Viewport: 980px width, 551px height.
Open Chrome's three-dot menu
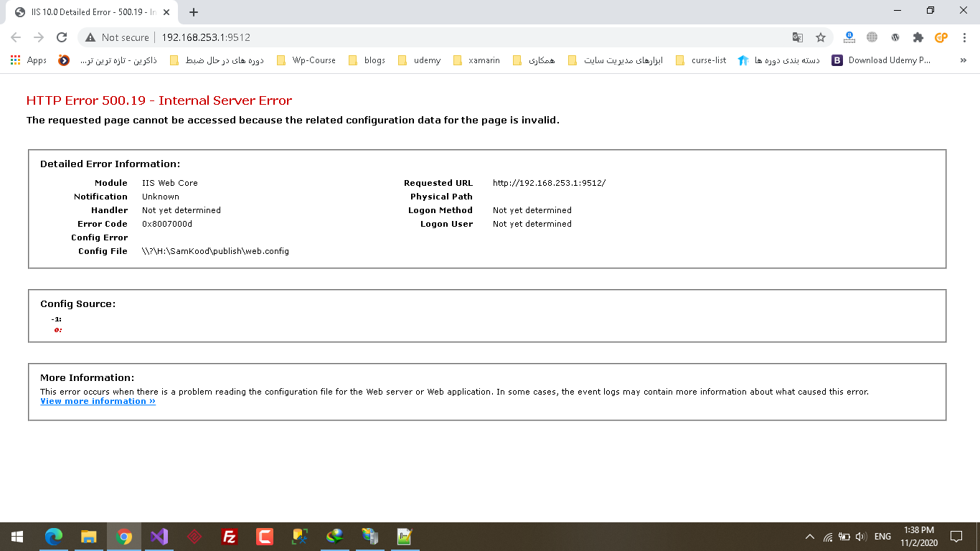tap(964, 37)
